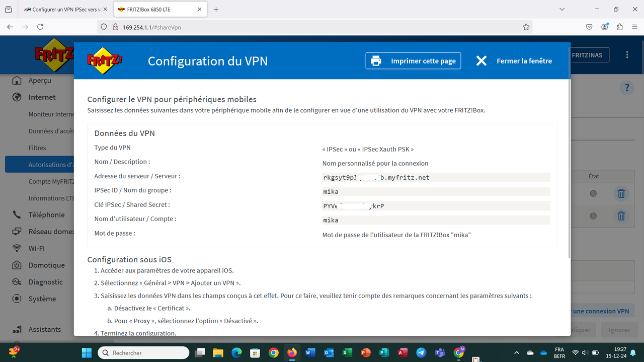Click the Domotique icon in sidebar
644x362 pixels.
pyautogui.click(x=17, y=265)
